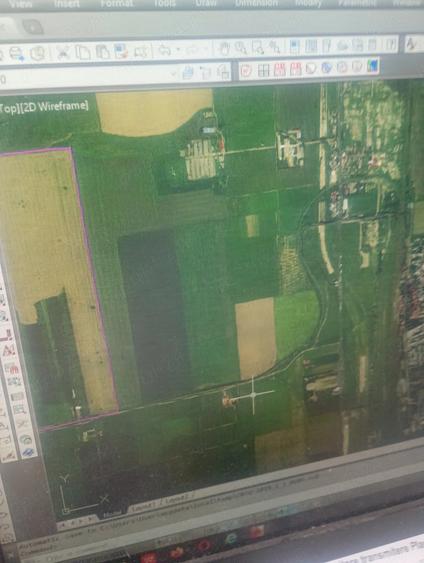
Task: Select the Pan hand tool
Action: coord(225,48)
